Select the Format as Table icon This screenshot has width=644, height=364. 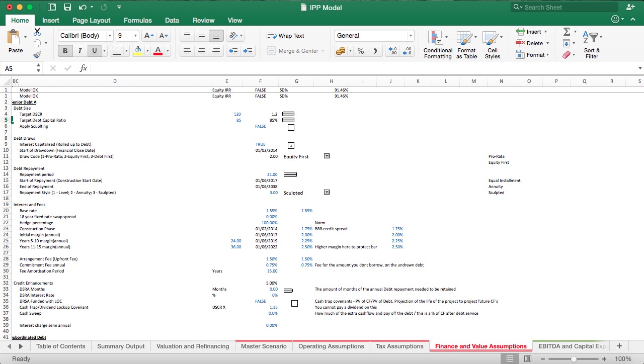coord(466,44)
